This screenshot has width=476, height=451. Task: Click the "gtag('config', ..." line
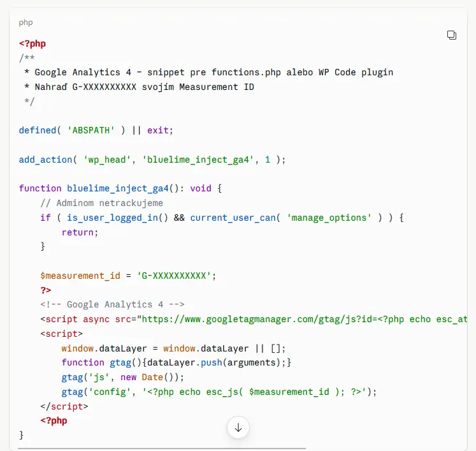click(x=219, y=392)
